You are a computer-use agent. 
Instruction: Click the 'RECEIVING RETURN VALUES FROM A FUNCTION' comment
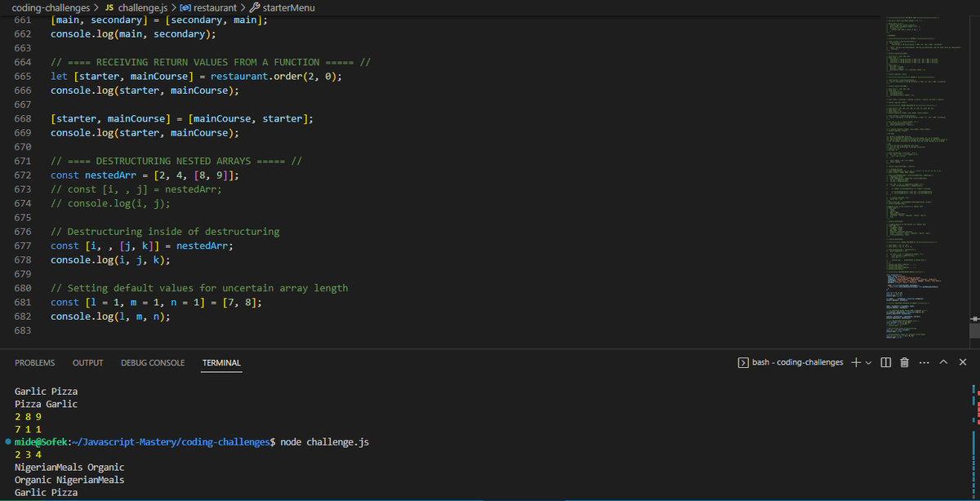pyautogui.click(x=212, y=62)
